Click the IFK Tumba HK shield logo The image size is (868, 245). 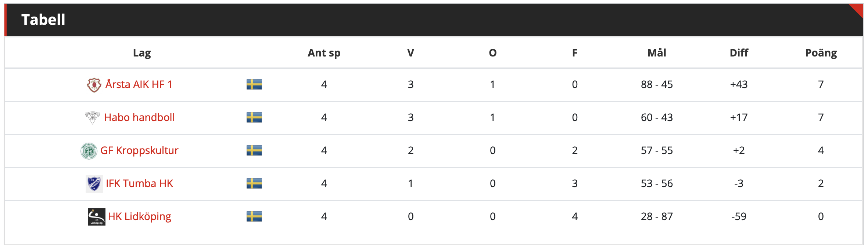[x=94, y=184]
